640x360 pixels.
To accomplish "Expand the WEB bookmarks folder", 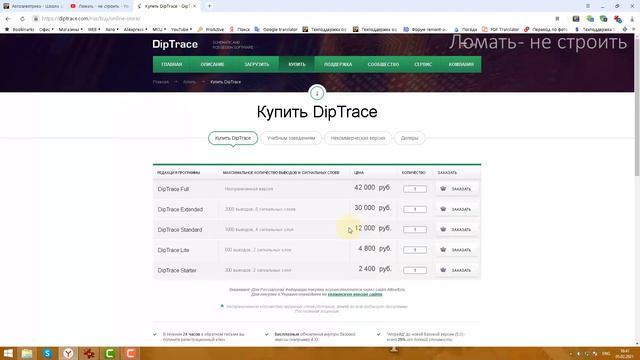I will coord(94,29).
